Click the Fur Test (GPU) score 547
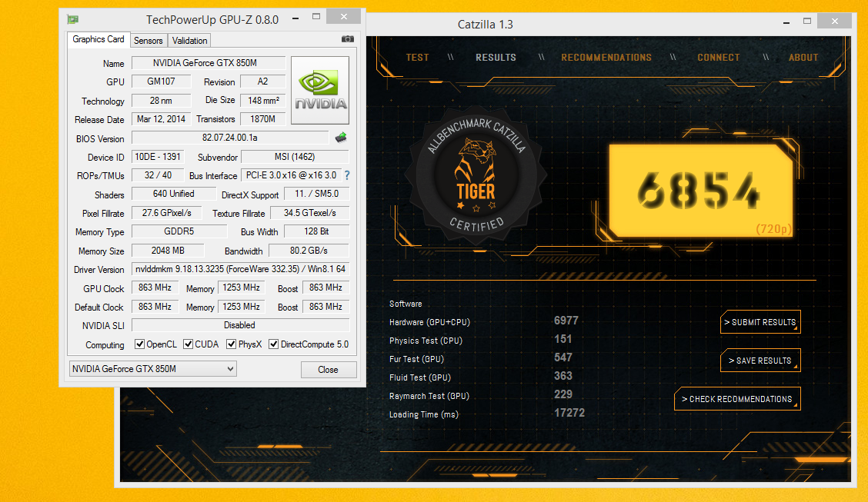Viewport: 868px width, 502px height. click(563, 357)
